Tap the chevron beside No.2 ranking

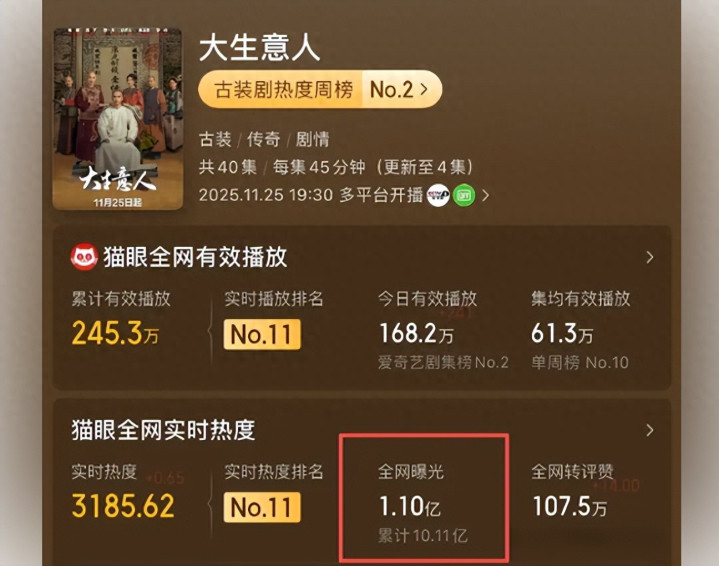(x=424, y=89)
